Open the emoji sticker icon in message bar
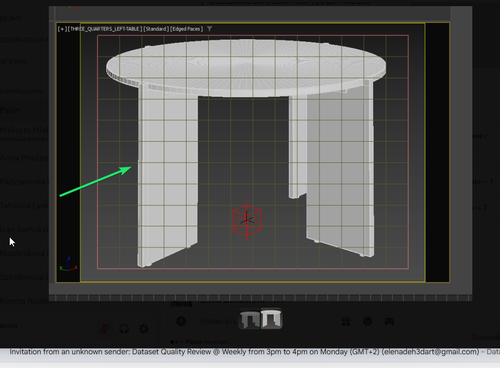 click(x=368, y=321)
